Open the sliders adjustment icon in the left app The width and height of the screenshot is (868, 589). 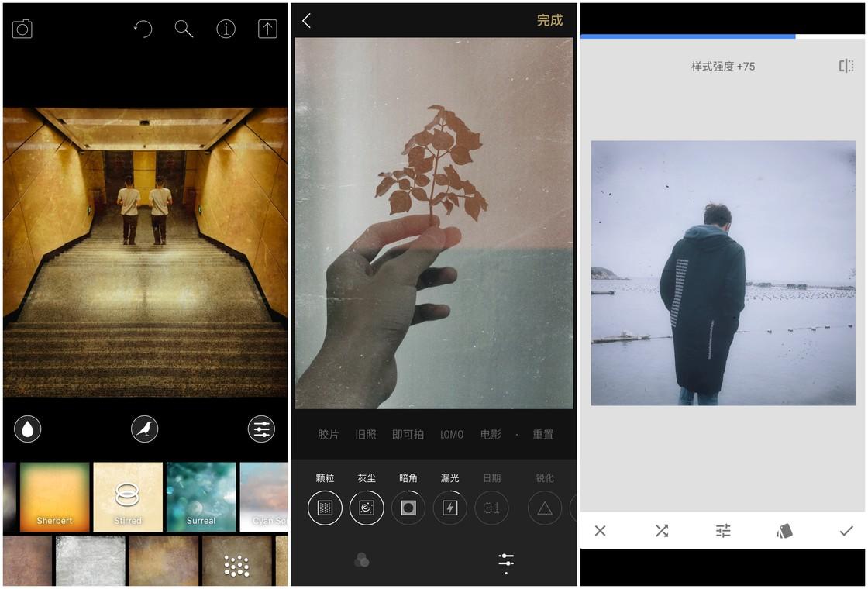point(261,429)
